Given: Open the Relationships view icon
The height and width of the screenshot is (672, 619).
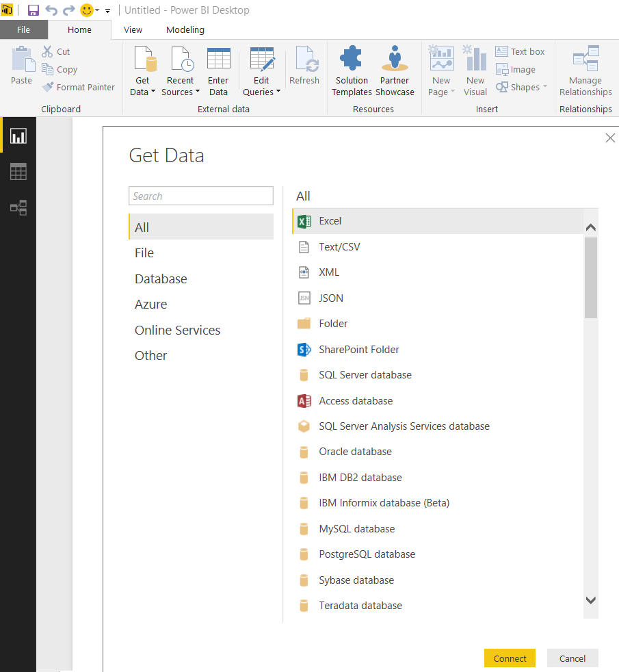Looking at the screenshot, I should (x=18, y=207).
